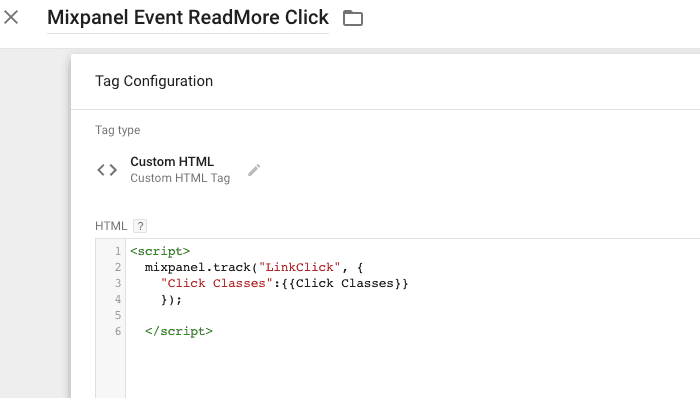Place cursor on empty line 5 number
Screen dimensions: 700x398
118,315
